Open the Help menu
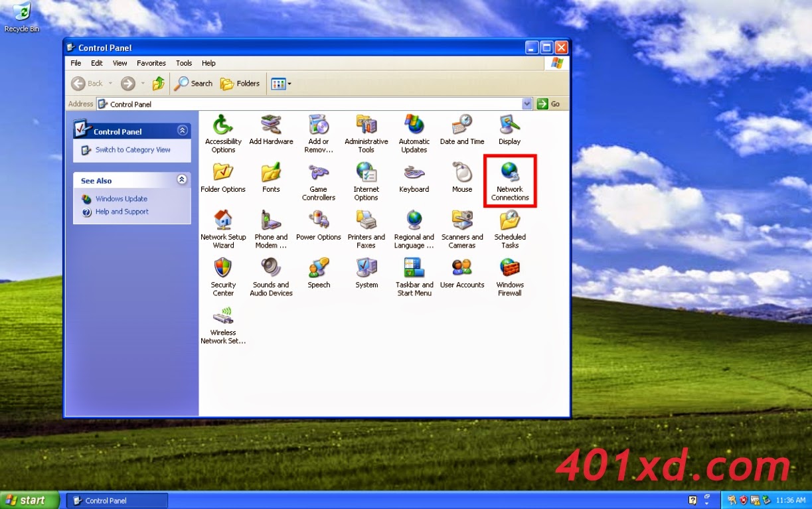 pyautogui.click(x=208, y=63)
